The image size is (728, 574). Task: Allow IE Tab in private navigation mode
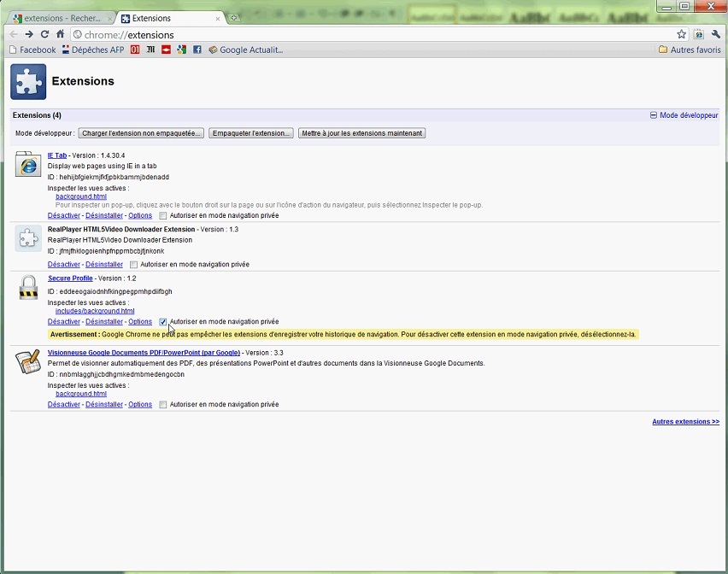[163, 216]
